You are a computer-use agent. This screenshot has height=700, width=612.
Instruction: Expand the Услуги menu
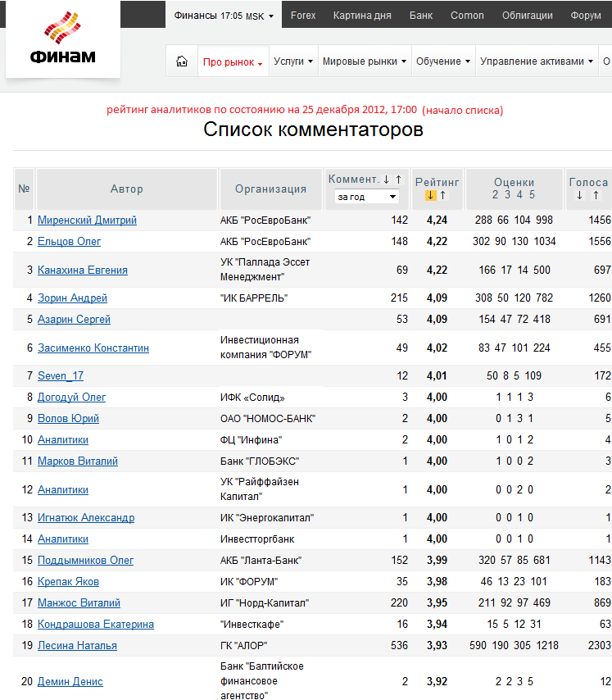pyautogui.click(x=293, y=61)
